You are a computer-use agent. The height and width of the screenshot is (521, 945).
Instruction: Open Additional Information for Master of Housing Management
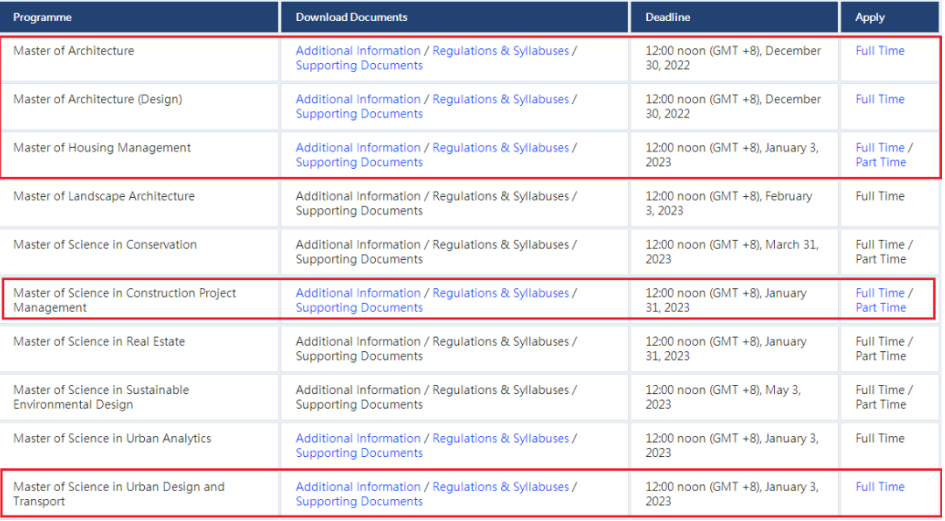point(358,148)
